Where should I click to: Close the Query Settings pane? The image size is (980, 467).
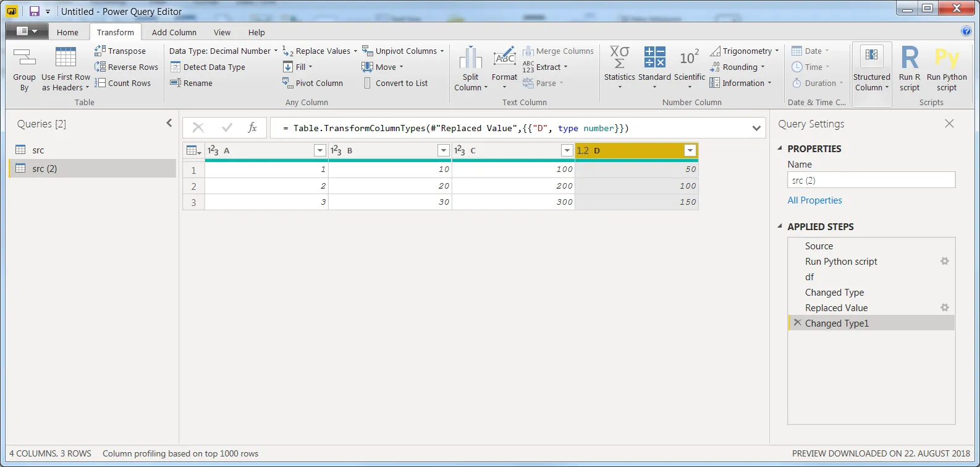tap(949, 124)
